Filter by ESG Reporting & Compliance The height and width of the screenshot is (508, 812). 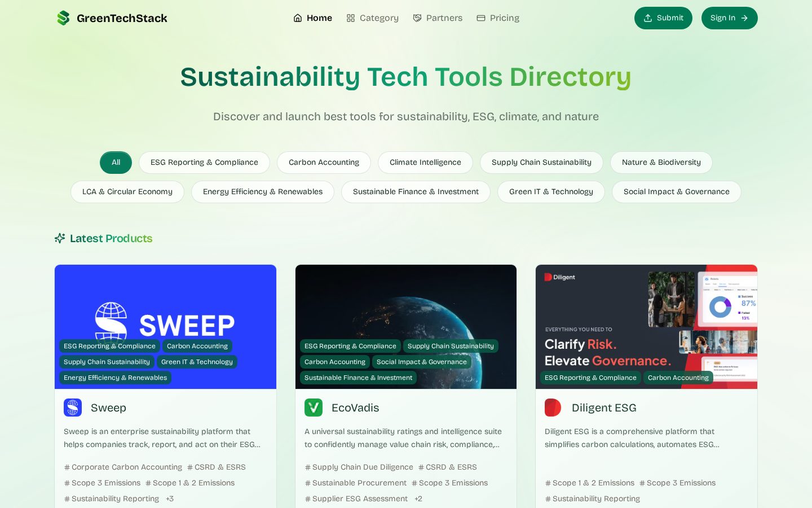coord(204,163)
